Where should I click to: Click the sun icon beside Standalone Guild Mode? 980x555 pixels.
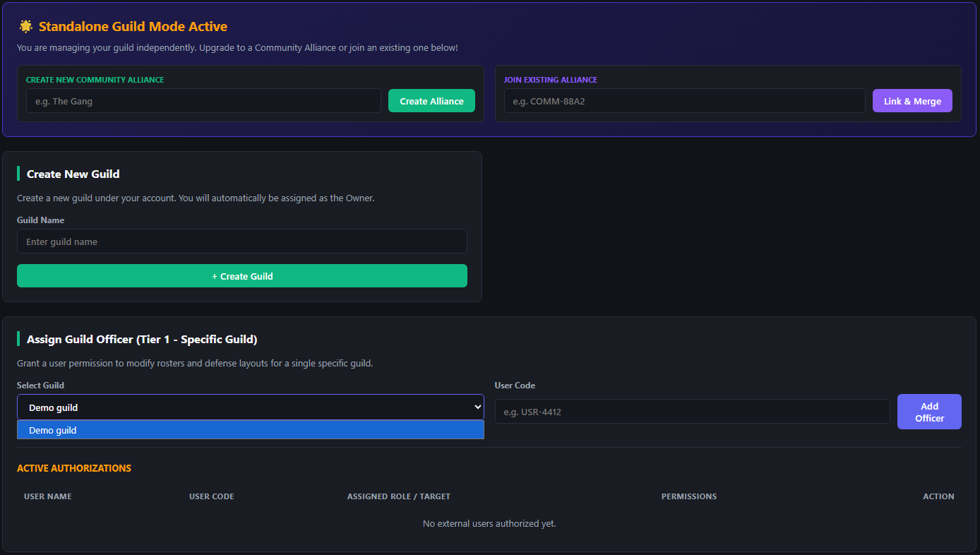coord(25,27)
